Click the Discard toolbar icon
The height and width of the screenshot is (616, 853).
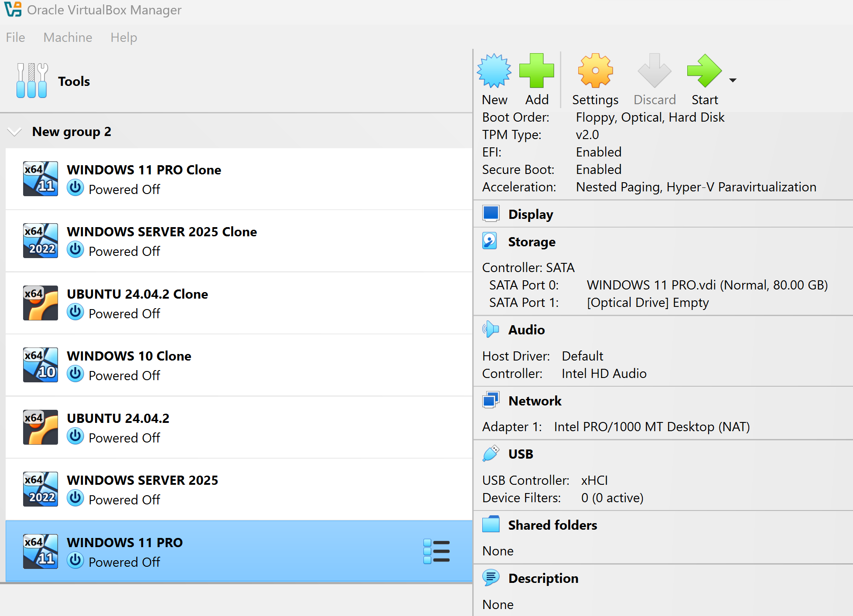[x=654, y=71]
